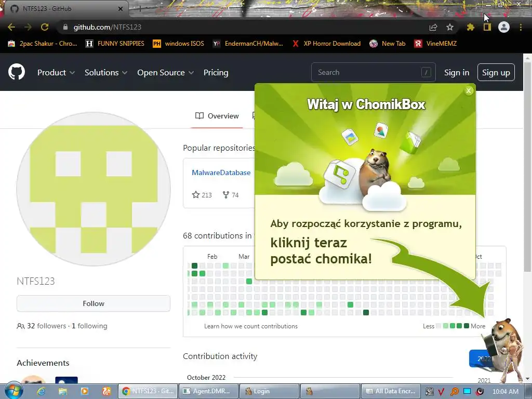Click the Sign up button
This screenshot has height=399, width=532.
coord(496,72)
